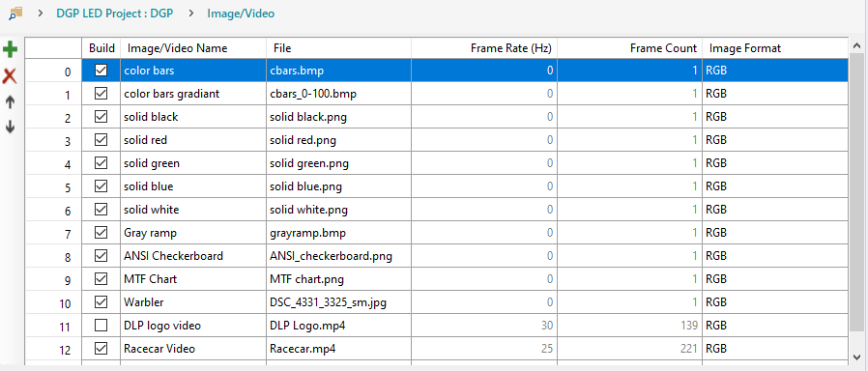This screenshot has height=371, width=868.
Task: Select the 'solid black' name cell
Action: (x=193, y=117)
